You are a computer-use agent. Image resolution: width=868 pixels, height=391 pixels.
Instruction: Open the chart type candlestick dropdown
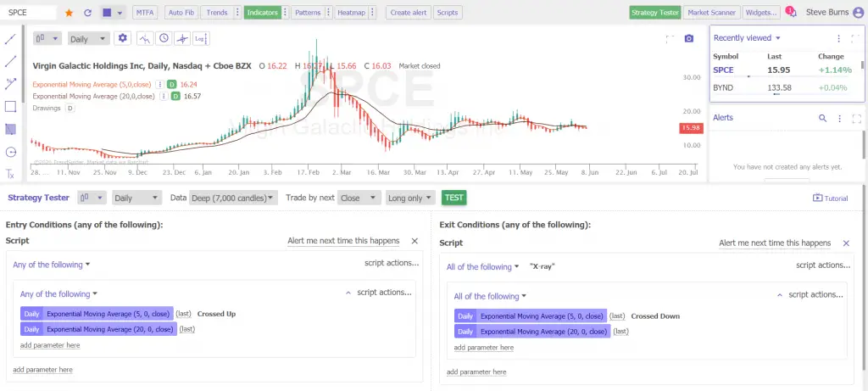tap(47, 38)
